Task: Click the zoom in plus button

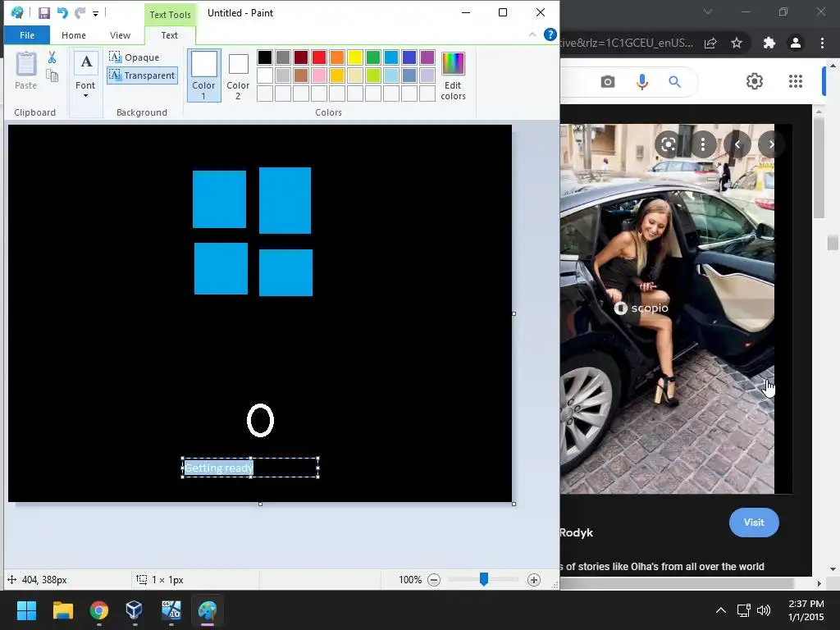Action: click(533, 580)
